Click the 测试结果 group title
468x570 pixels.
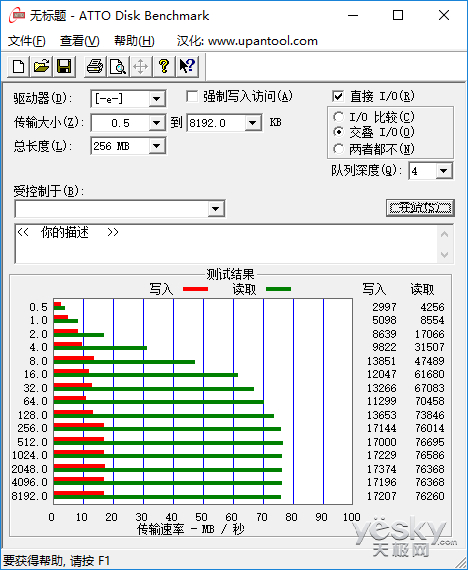[x=231, y=274]
